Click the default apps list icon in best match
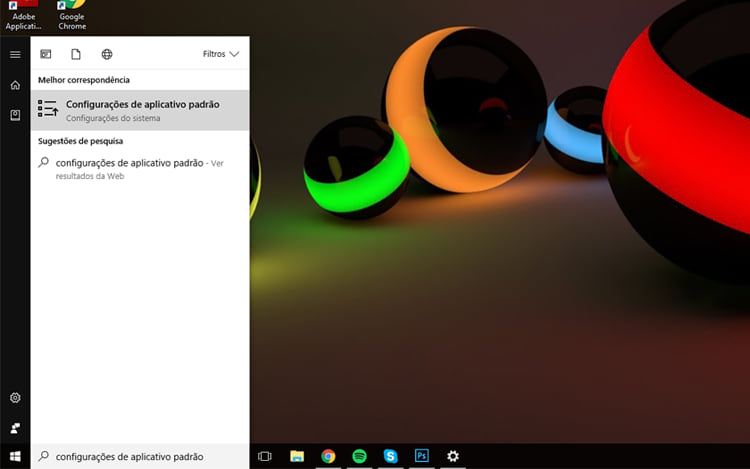Viewport: 750px width, 469px height. coord(48,109)
